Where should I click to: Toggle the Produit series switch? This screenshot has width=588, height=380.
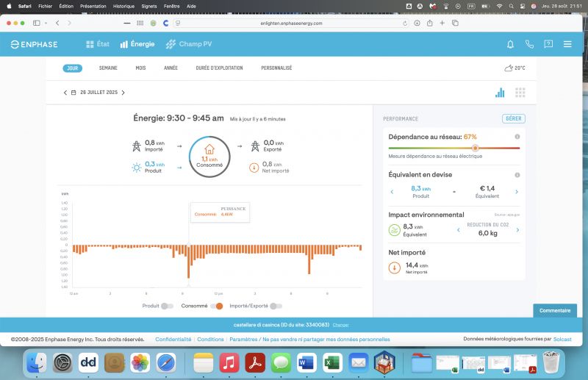[x=168, y=306]
